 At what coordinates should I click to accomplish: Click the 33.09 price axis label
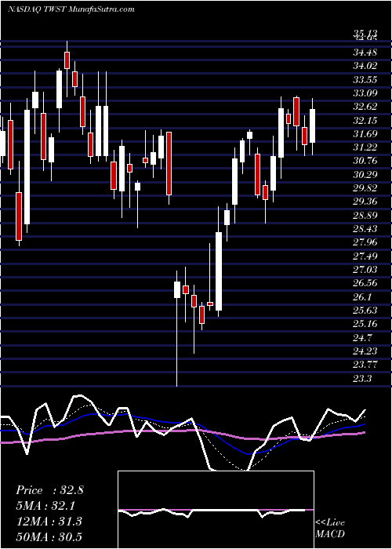point(365,93)
